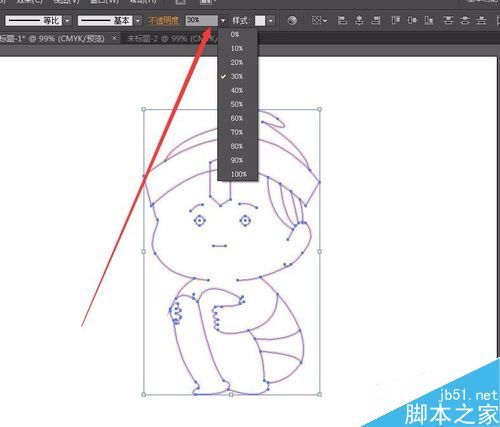This screenshot has height=427, width=500.
Task: Choose 20% in the opacity list
Action: 238,62
